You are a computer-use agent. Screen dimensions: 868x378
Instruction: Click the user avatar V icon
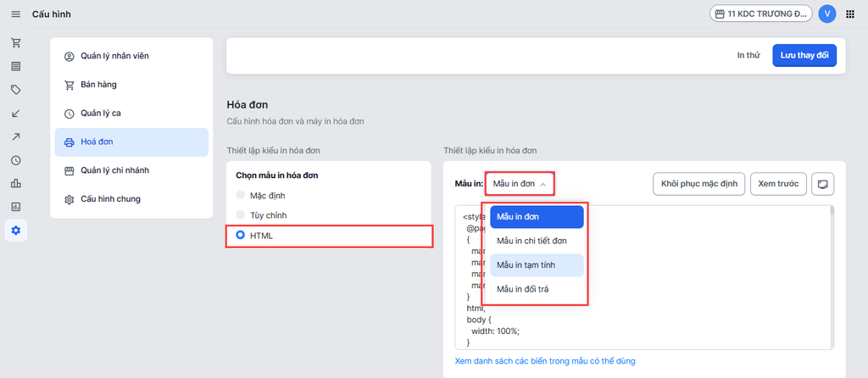(827, 14)
